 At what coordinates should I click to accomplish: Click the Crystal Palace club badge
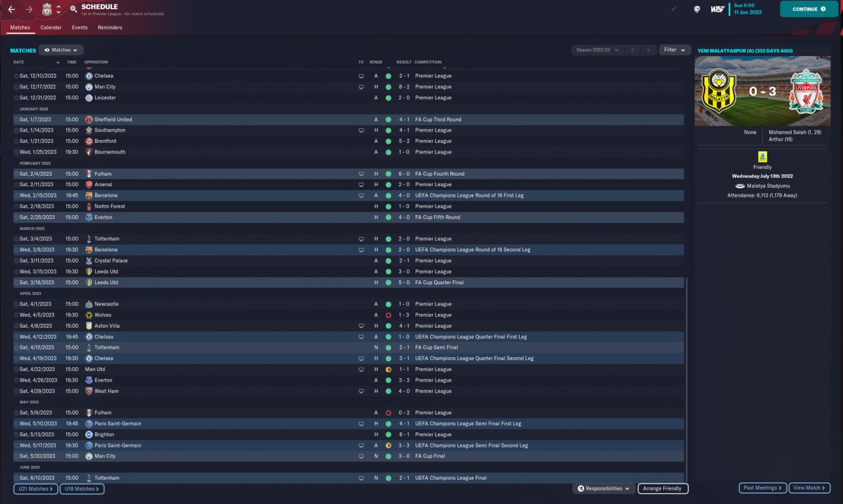(89, 261)
